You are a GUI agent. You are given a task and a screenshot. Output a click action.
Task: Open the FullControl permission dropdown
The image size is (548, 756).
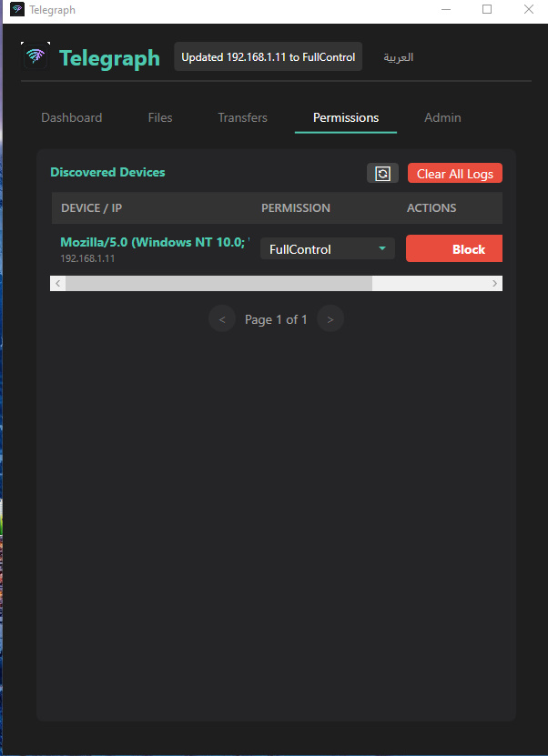point(328,249)
